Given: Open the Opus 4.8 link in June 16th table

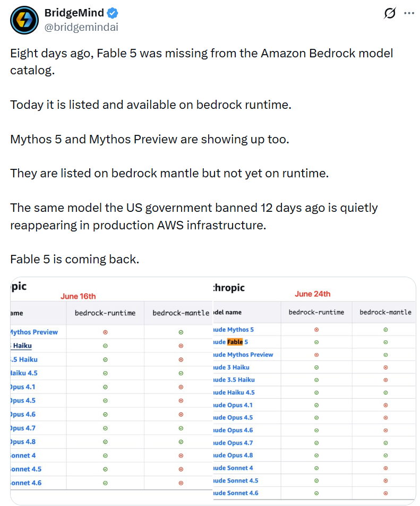Looking at the screenshot, I should 23,442.
